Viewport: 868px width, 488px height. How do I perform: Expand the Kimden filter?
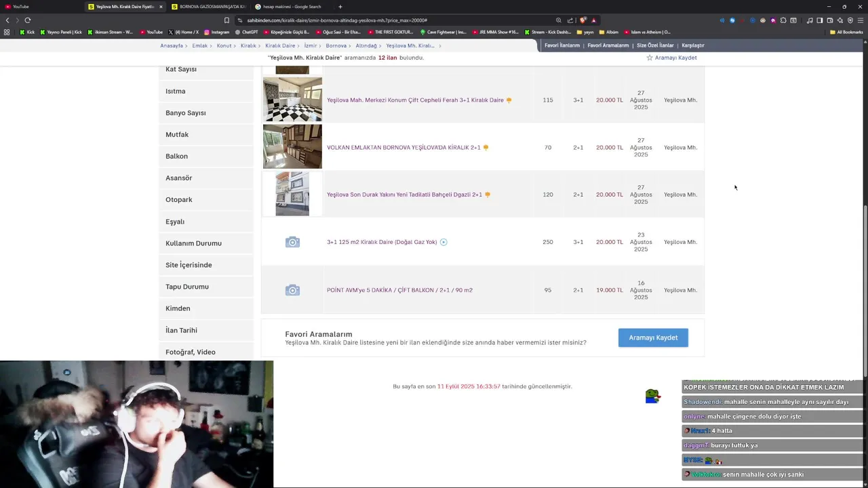tap(206, 308)
